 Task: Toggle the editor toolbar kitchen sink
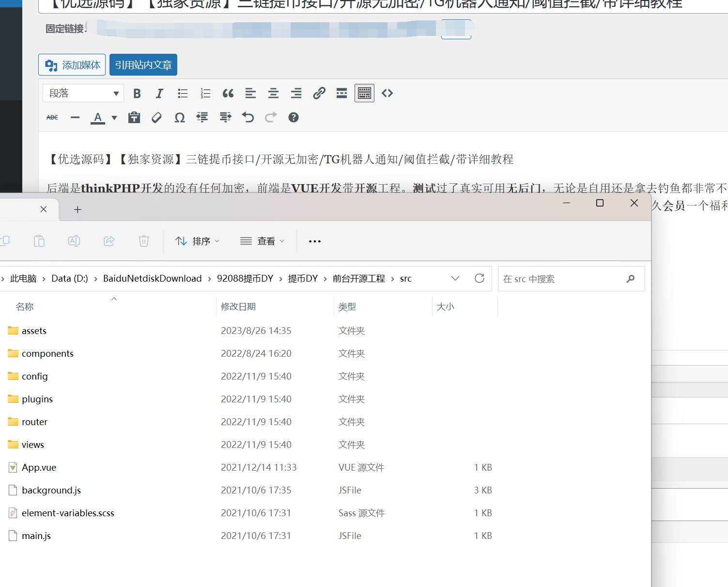[364, 93]
